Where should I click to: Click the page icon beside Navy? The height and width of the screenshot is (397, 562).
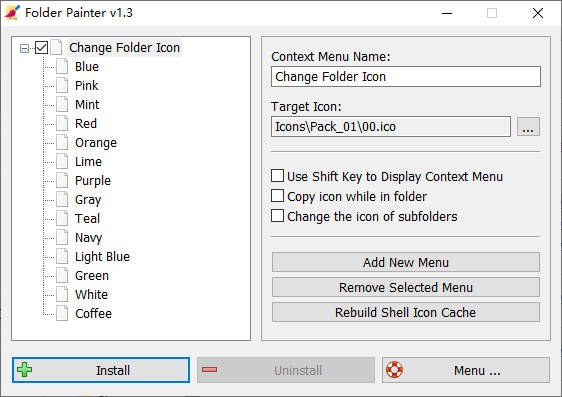(62, 237)
